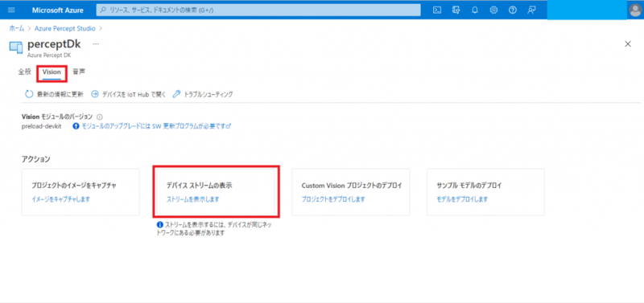The height and width of the screenshot is (303, 644).
Task: Click the モデルをデプロイします link
Action: point(462,199)
